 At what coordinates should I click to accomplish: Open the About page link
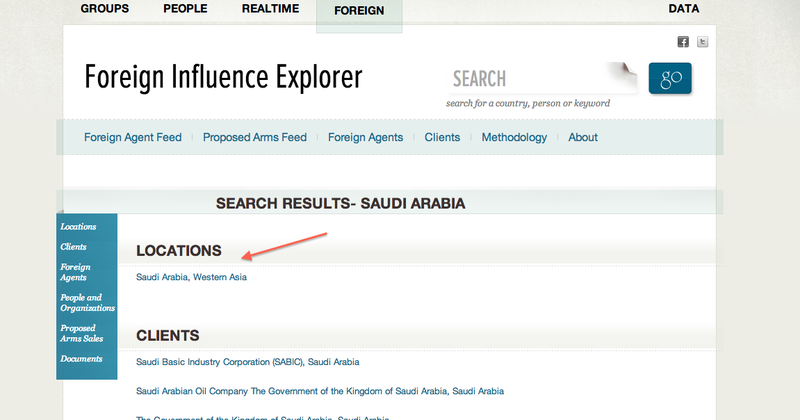583,138
